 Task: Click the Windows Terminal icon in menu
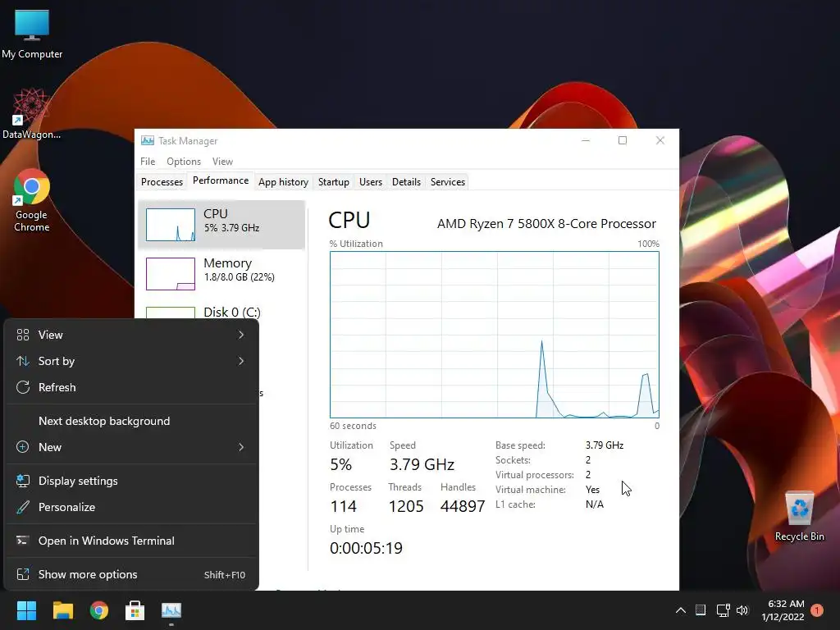(22, 541)
